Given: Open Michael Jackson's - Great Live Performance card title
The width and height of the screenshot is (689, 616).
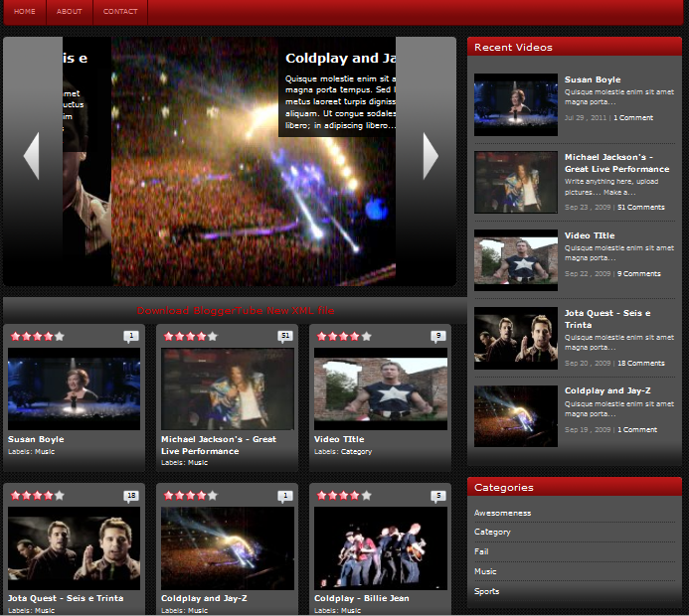Looking at the screenshot, I should 219,445.
